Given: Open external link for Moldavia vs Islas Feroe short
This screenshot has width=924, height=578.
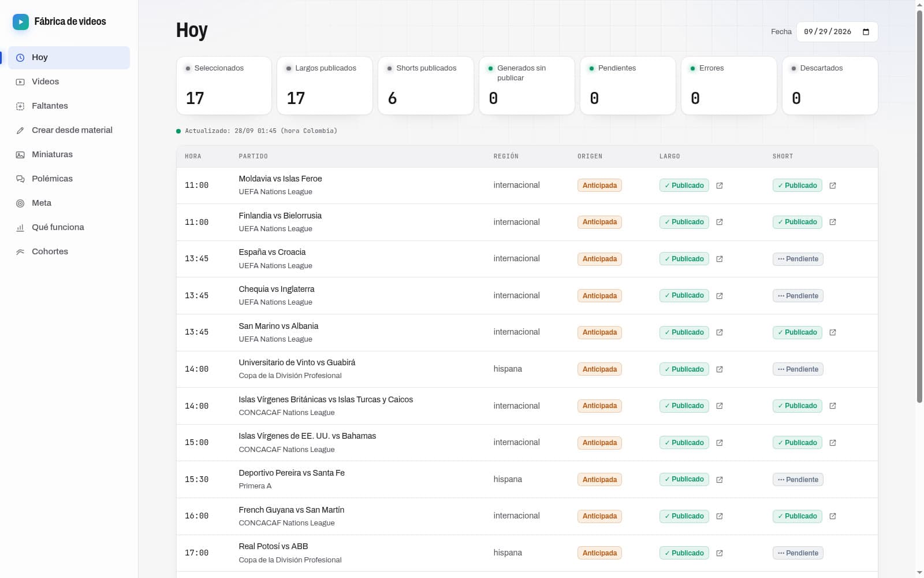Looking at the screenshot, I should 833,186.
